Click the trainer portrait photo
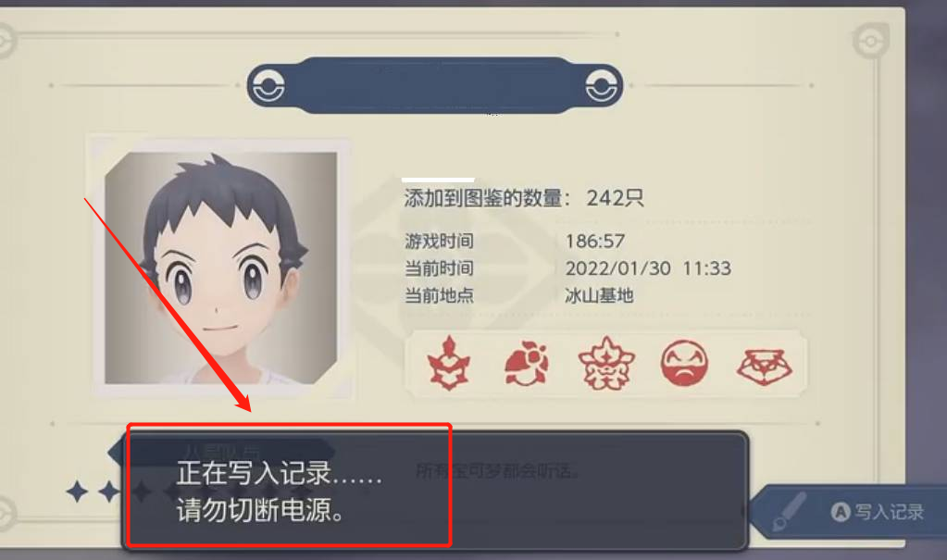 click(x=221, y=268)
